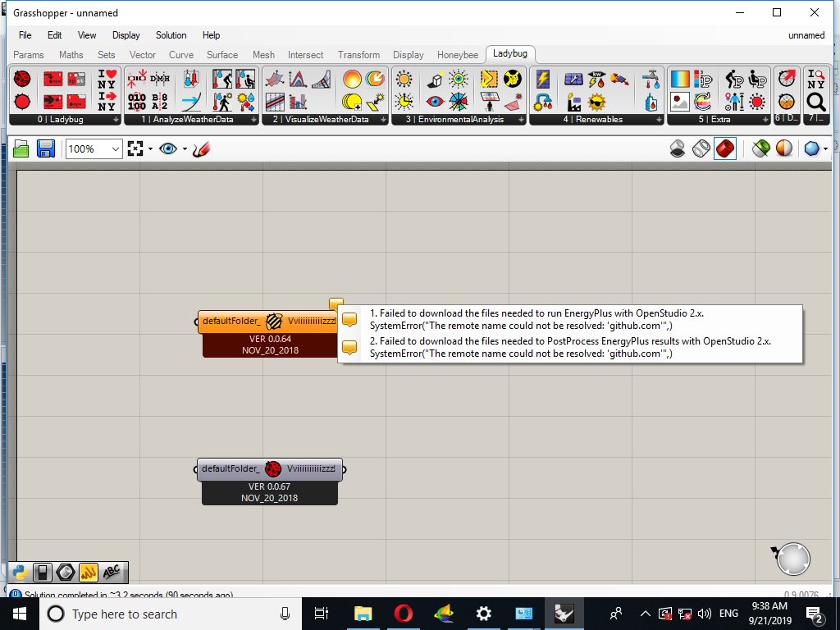Open the dropdown arrow beside the zoom extents icon
This screenshot has width=840, height=630.
pos(150,149)
